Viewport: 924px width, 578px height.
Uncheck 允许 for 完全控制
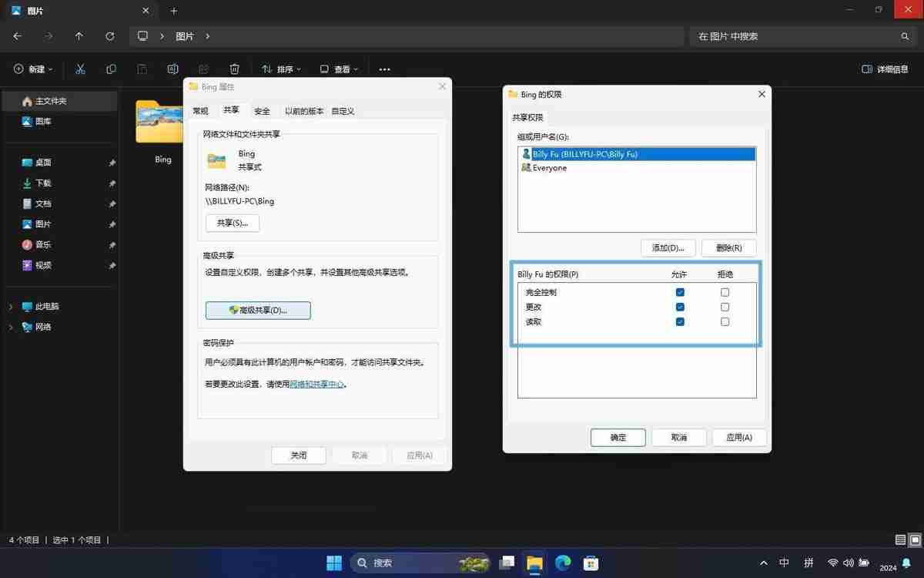click(680, 292)
